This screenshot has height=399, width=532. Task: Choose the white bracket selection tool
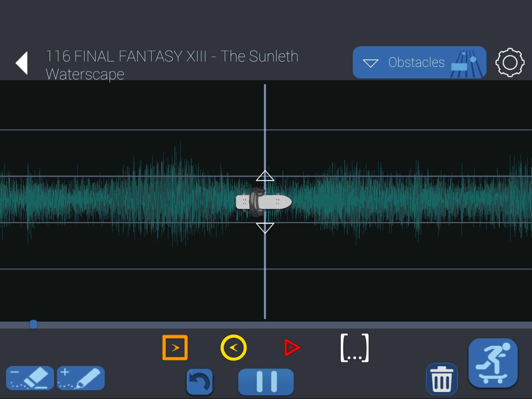[355, 348]
